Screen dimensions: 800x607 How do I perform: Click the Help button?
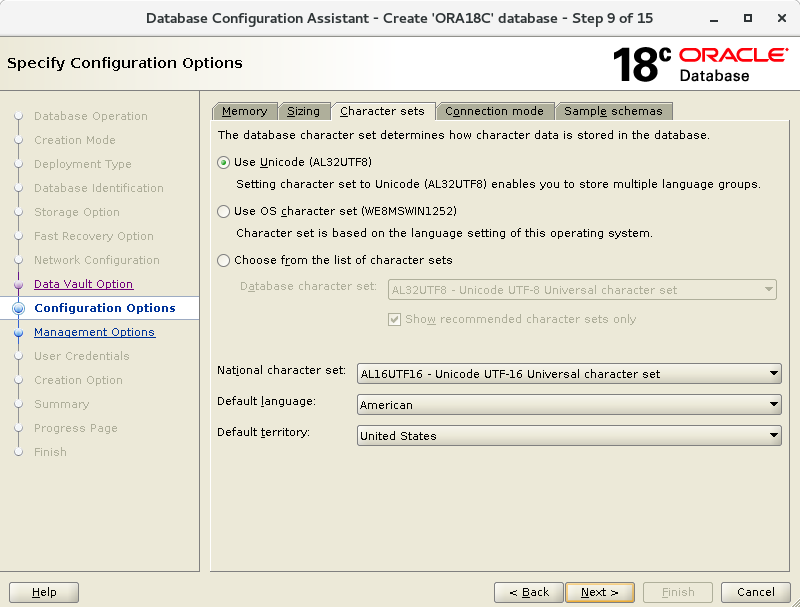(44, 592)
